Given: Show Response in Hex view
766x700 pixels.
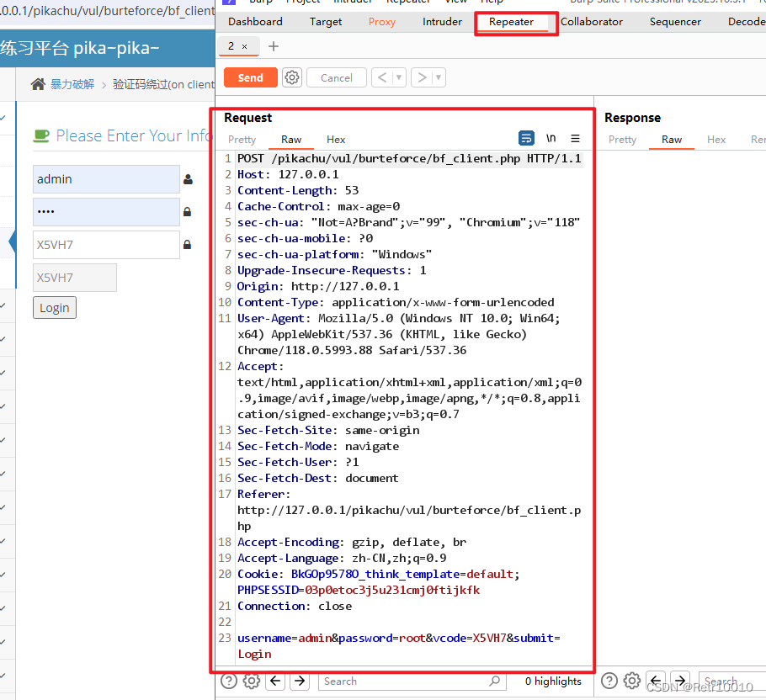Looking at the screenshot, I should coord(716,140).
